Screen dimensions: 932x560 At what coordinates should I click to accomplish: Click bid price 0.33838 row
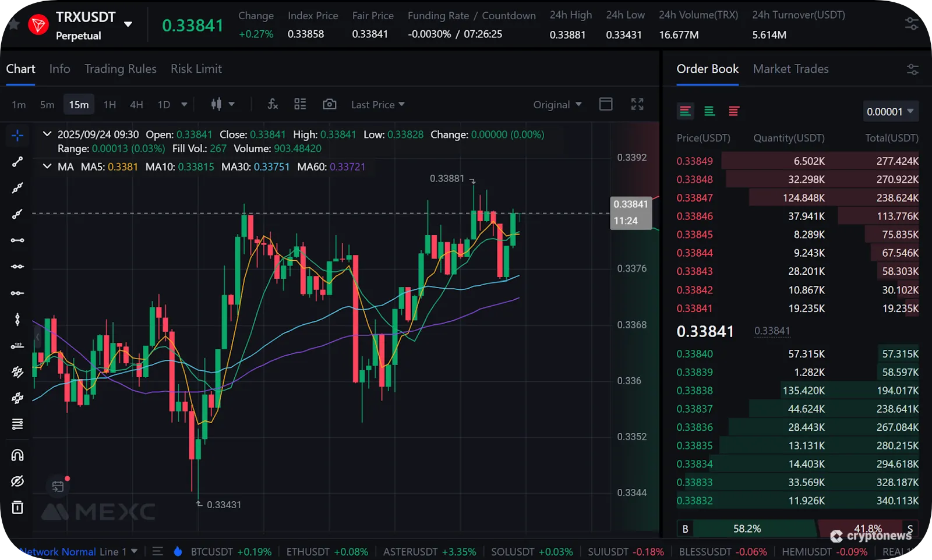(x=797, y=391)
